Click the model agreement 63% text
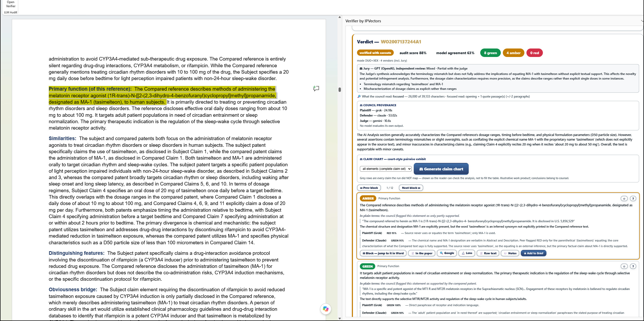Image resolution: width=644 pixels, height=321 pixels. pyautogui.click(x=455, y=53)
